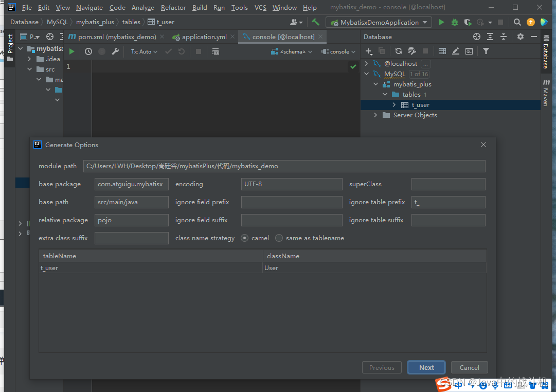This screenshot has width=556, height=392.
Task: Click the extra class suffix field
Action: (131, 238)
